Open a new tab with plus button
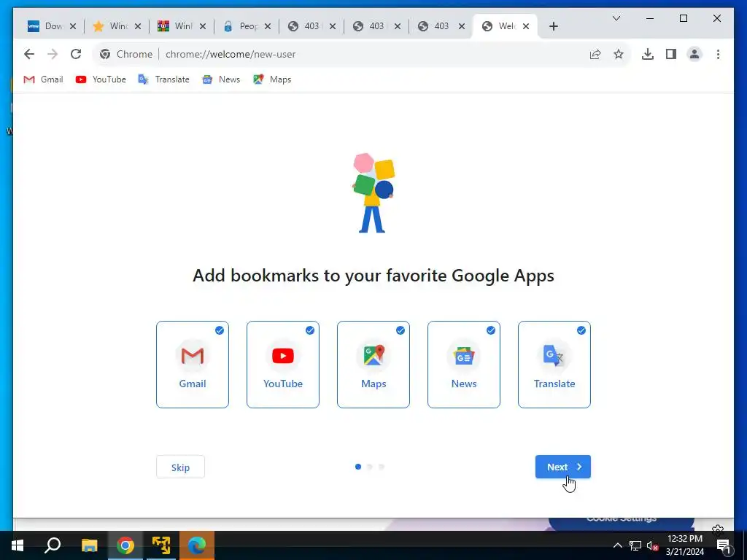 (553, 26)
